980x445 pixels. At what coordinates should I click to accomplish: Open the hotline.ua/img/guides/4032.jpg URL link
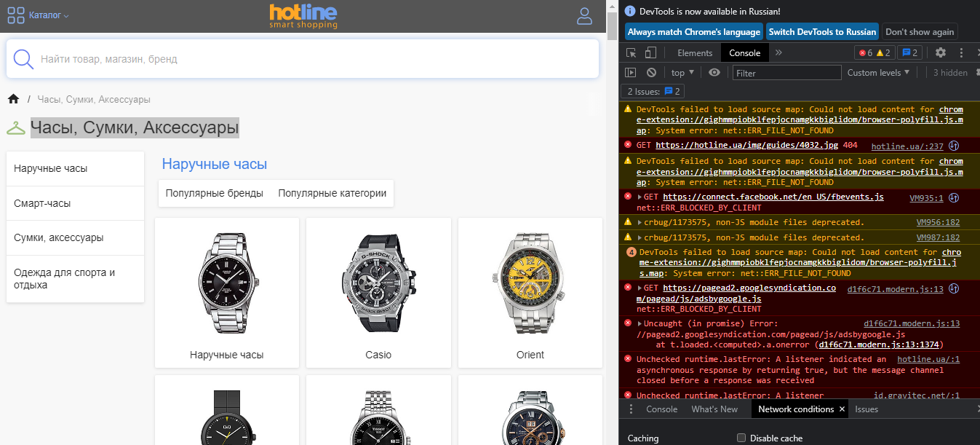(x=746, y=146)
